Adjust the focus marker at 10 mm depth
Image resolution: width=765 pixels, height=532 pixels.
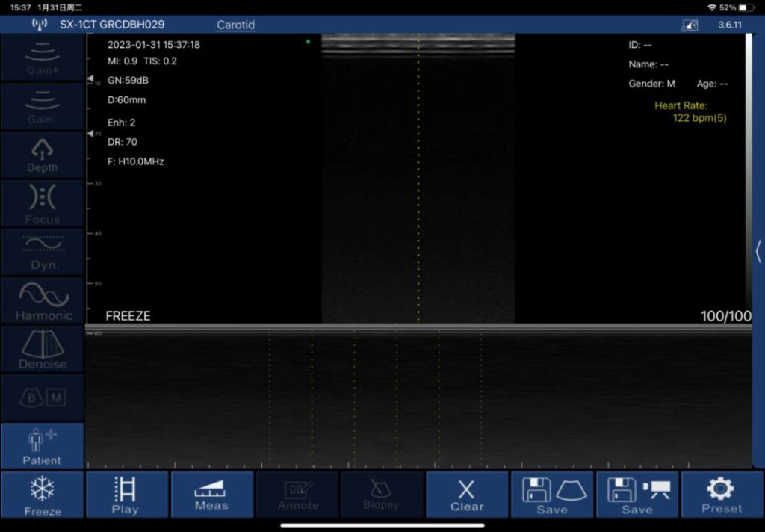[x=90, y=79]
